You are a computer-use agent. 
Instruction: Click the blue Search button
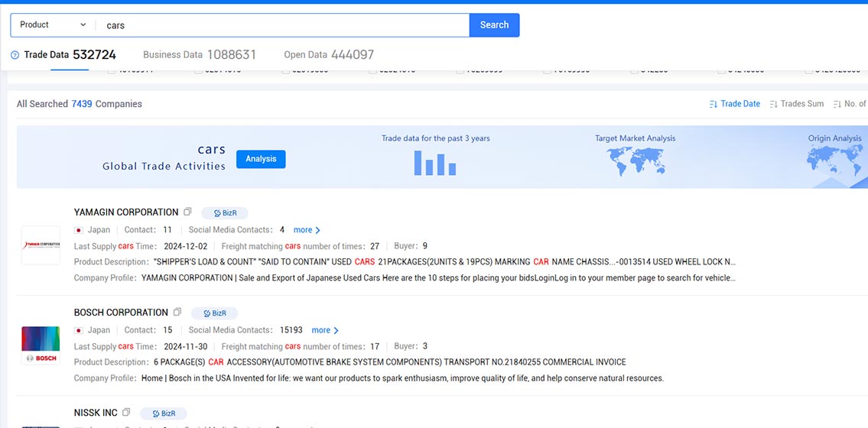494,25
